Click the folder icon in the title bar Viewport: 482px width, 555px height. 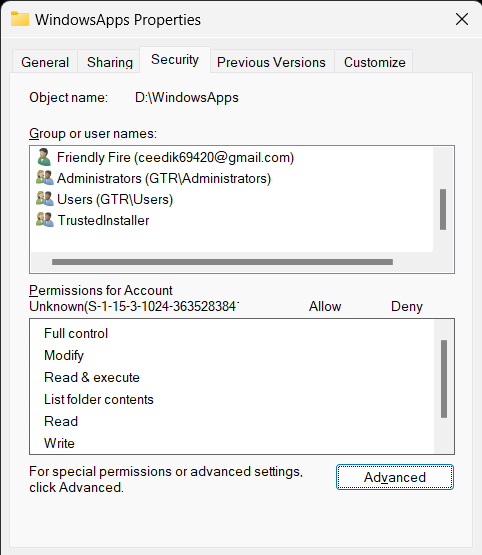[20, 19]
